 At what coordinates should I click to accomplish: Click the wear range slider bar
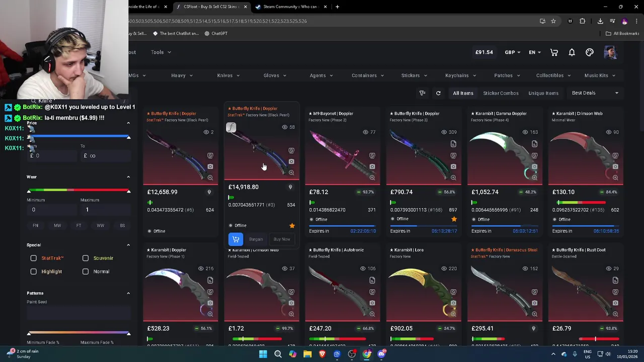pos(78,191)
